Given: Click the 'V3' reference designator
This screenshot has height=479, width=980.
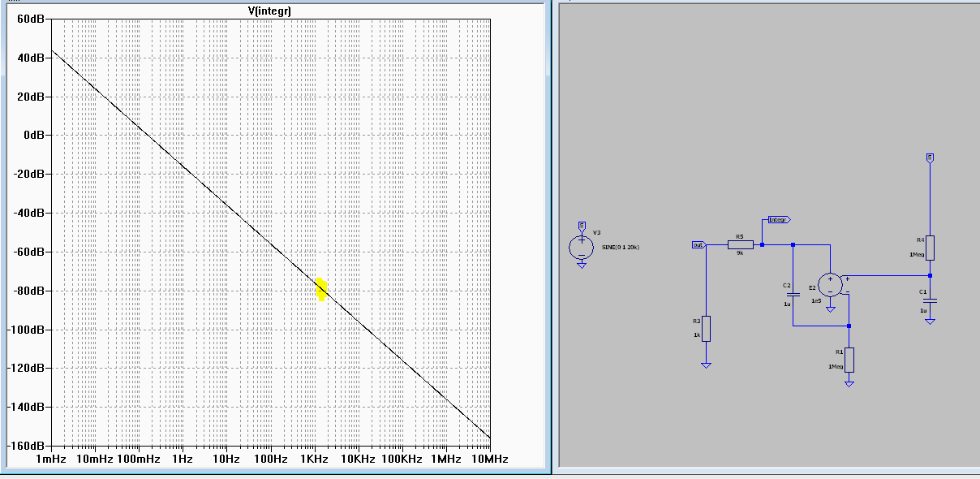Looking at the screenshot, I should tap(597, 232).
